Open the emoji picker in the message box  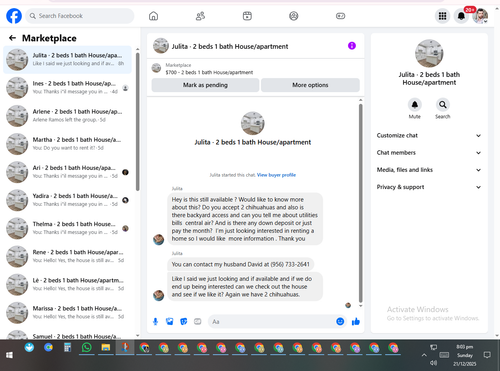[x=340, y=322]
